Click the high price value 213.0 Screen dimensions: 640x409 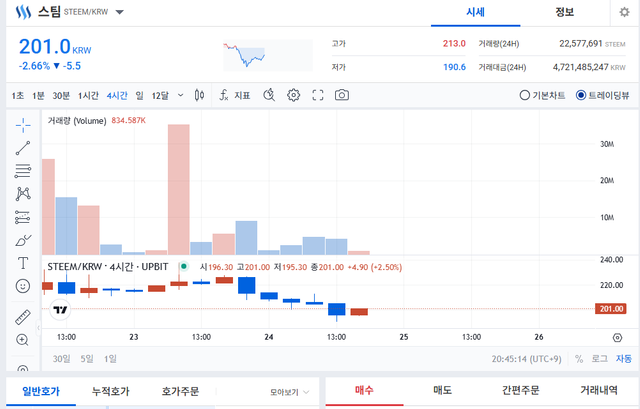pyautogui.click(x=454, y=43)
